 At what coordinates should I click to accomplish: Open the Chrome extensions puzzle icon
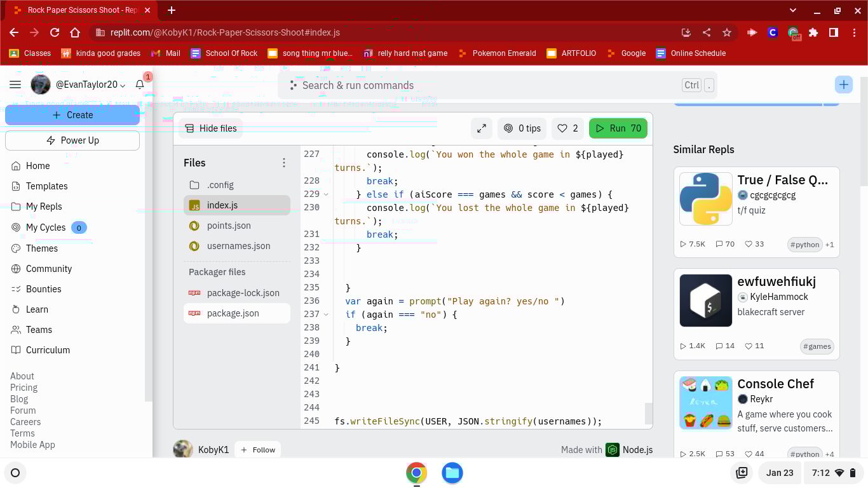(813, 32)
